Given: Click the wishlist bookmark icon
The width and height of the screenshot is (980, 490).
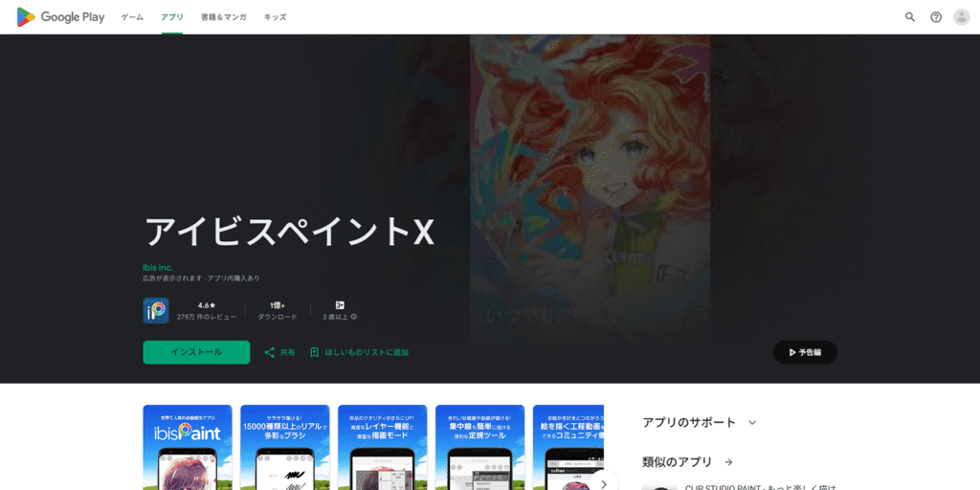Looking at the screenshot, I should click(x=315, y=352).
